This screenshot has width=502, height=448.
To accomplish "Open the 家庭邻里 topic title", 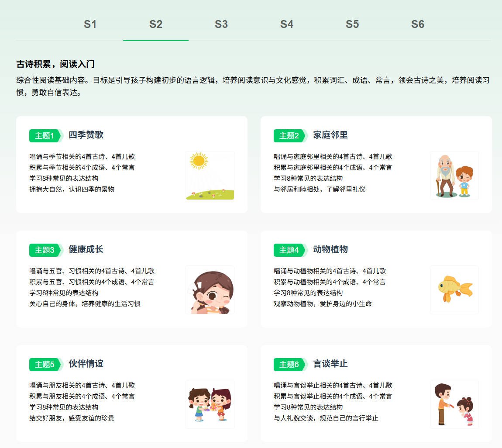I will (330, 135).
